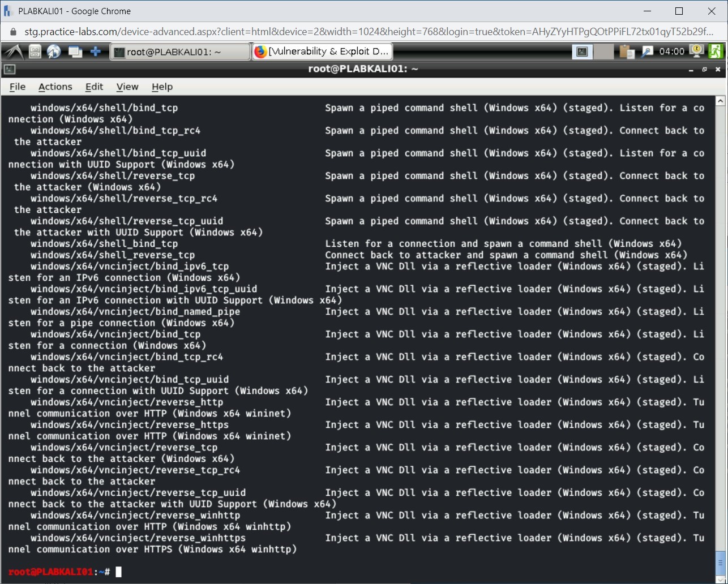Viewport: 728px width, 584px height.
Task: Open the View menu
Action: [x=127, y=87]
